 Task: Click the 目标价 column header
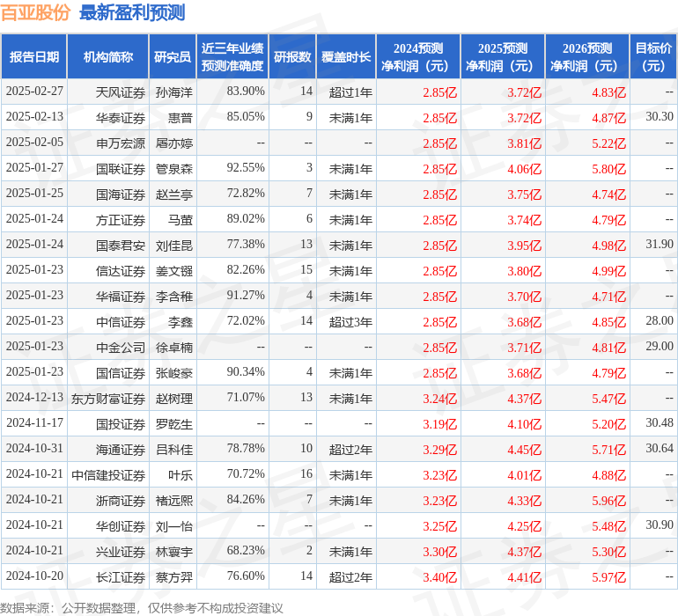tap(653, 57)
